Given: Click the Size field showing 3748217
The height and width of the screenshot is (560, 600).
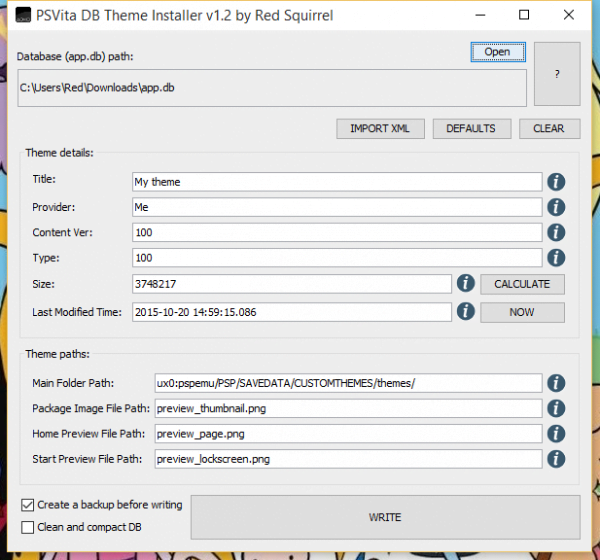Looking at the screenshot, I should [x=292, y=284].
